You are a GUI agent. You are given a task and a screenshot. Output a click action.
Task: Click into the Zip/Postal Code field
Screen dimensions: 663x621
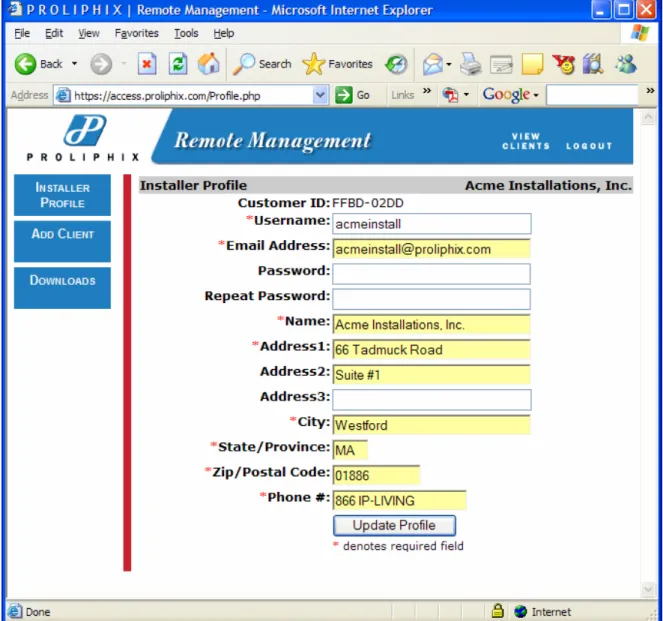(377, 475)
